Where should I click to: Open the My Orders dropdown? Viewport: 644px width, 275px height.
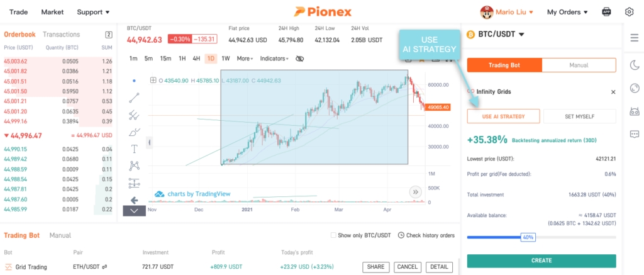[x=567, y=12]
